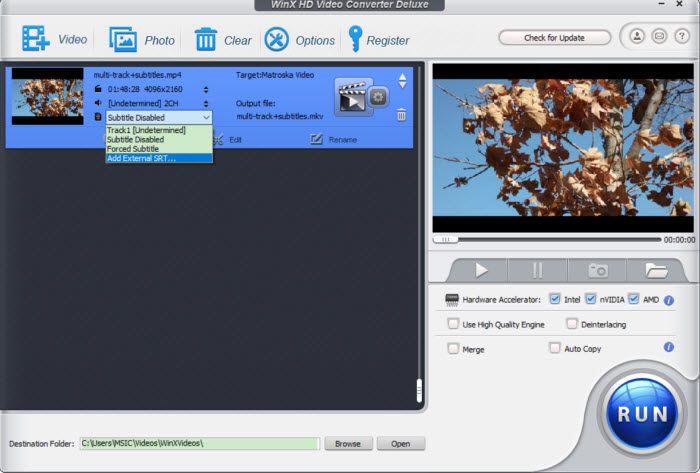Click the Hardware Accelerator info icon
700x473 pixels.
(668, 300)
